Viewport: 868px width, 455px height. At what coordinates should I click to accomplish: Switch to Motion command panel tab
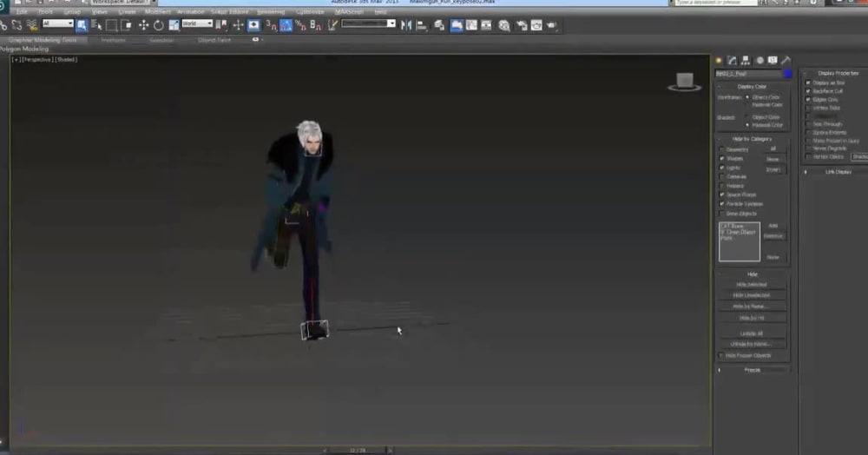coord(759,60)
